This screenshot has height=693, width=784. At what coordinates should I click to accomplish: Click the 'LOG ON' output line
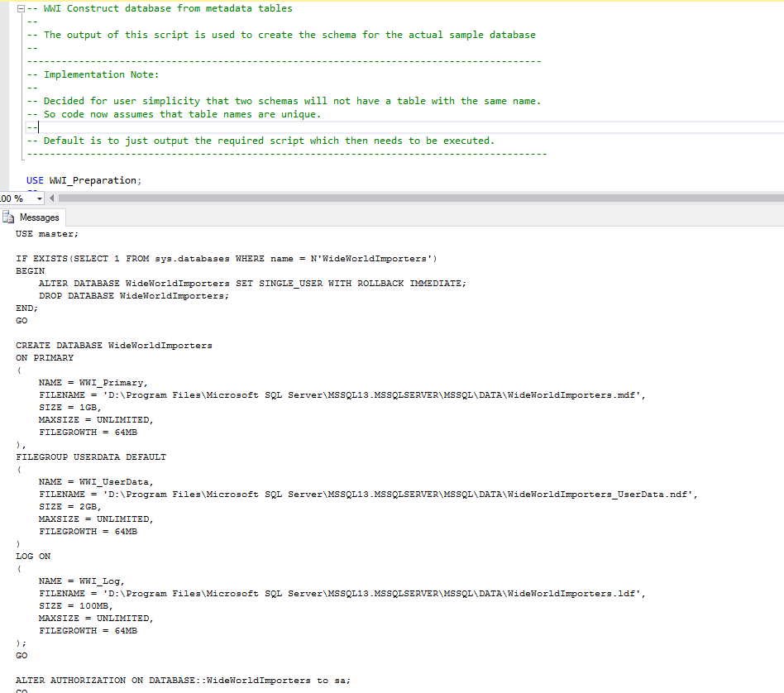[x=33, y=557]
